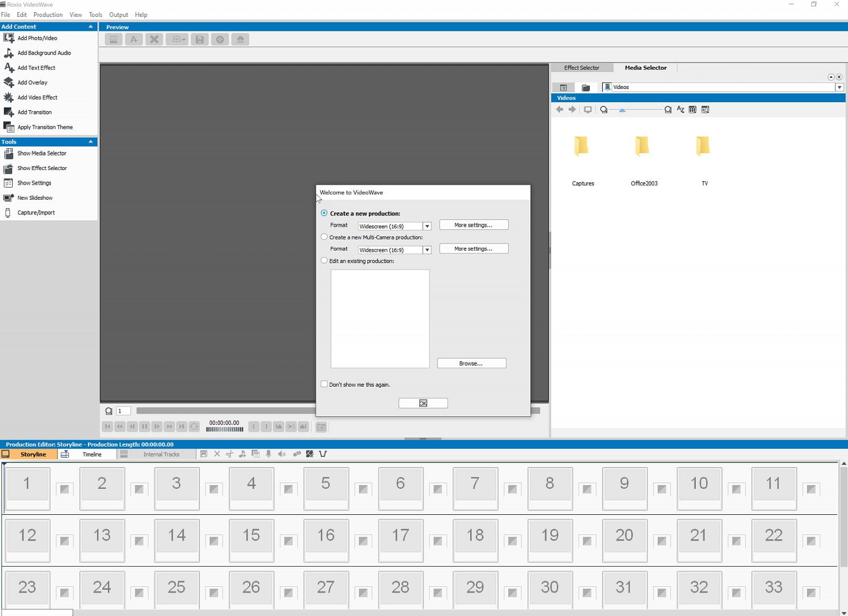Collapse the Tools section
848x616 pixels.
pos(91,142)
